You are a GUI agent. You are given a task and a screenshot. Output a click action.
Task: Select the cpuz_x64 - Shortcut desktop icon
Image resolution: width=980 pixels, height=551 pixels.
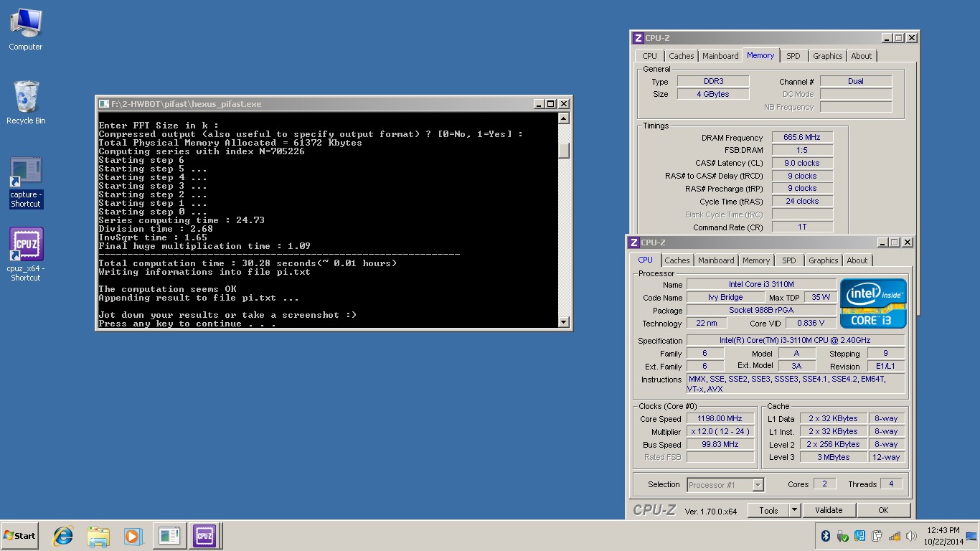[x=26, y=255]
